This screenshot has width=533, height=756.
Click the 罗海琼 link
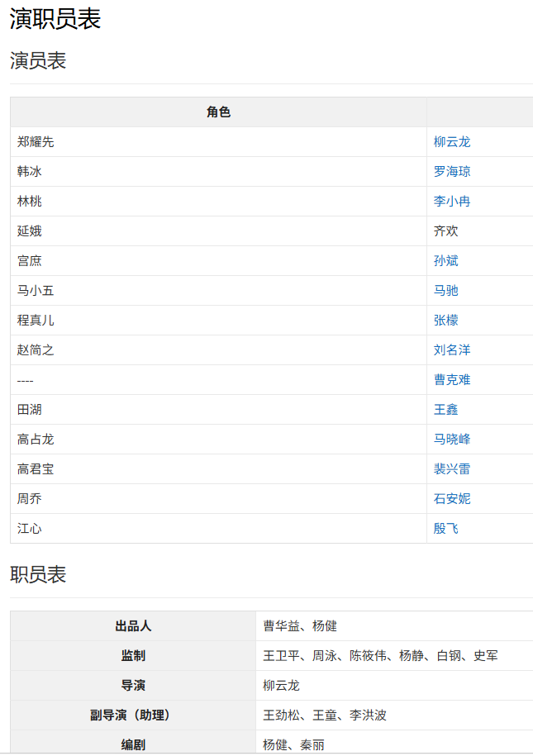[x=452, y=172]
